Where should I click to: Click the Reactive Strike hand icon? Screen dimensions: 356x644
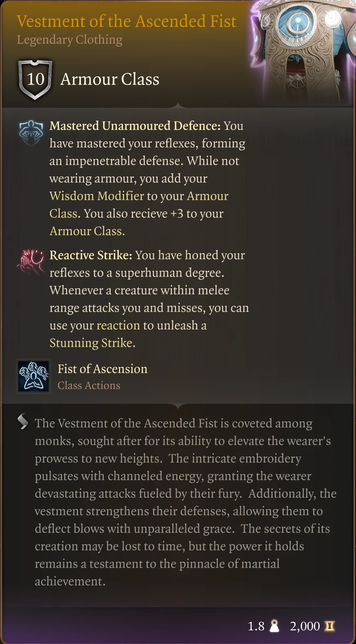(31, 262)
